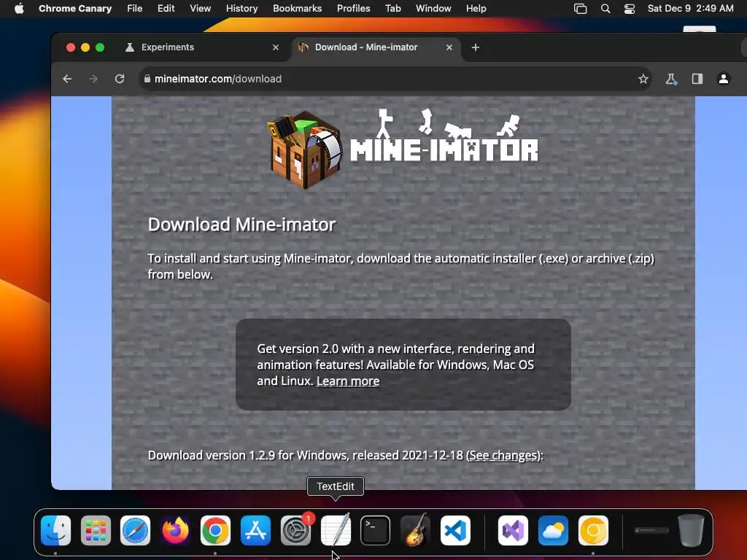Open the Apple menu
Screen dimensions: 747x560
point(19,9)
